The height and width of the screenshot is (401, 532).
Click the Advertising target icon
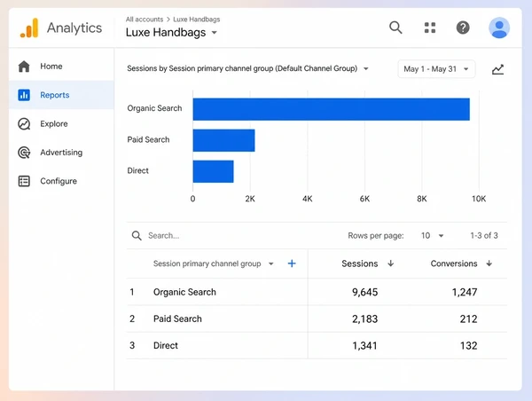24,153
